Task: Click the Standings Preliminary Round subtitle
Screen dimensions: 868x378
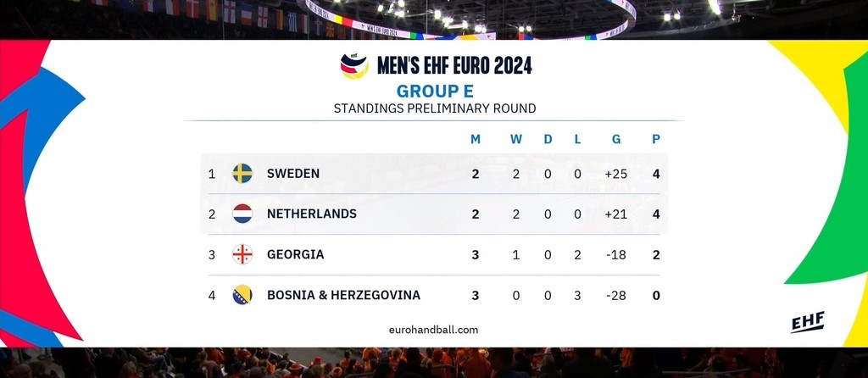Action: [434, 108]
